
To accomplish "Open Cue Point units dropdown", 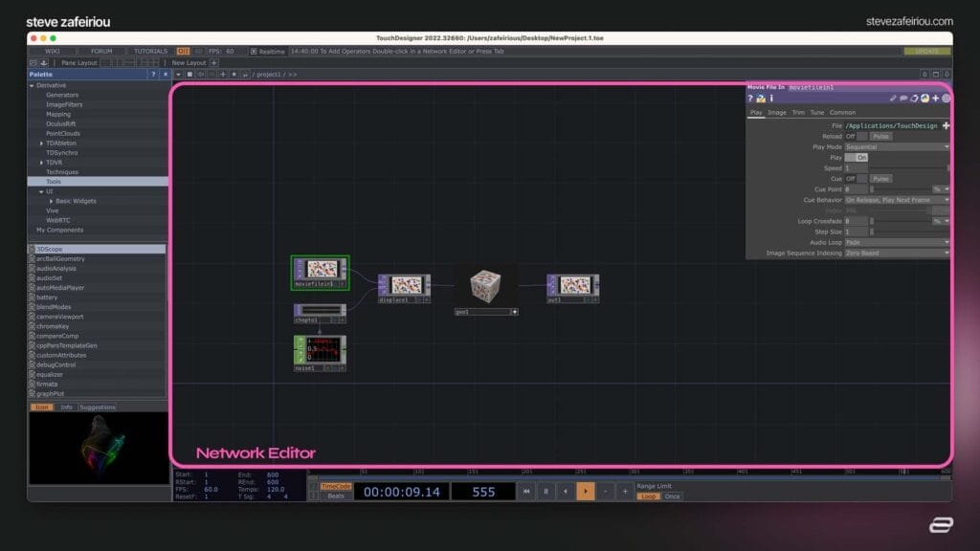I will [x=941, y=189].
